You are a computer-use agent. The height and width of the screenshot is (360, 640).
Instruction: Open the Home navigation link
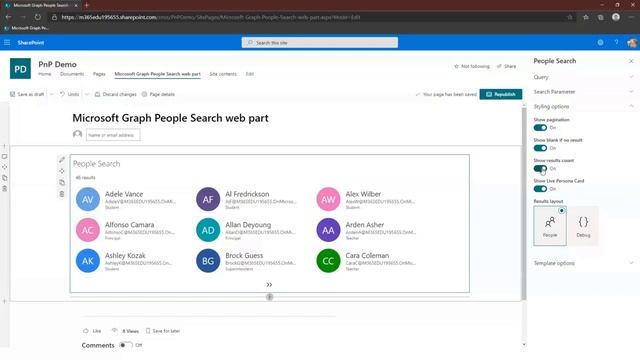(x=44, y=74)
